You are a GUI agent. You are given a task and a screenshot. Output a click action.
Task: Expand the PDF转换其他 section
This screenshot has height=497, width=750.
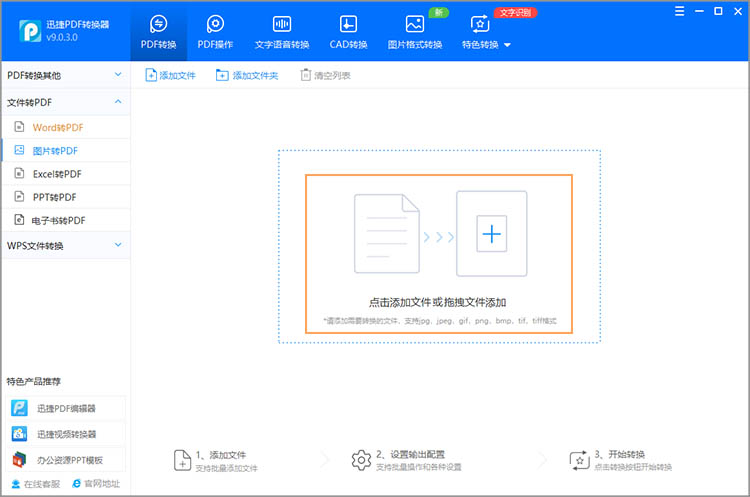pos(66,75)
